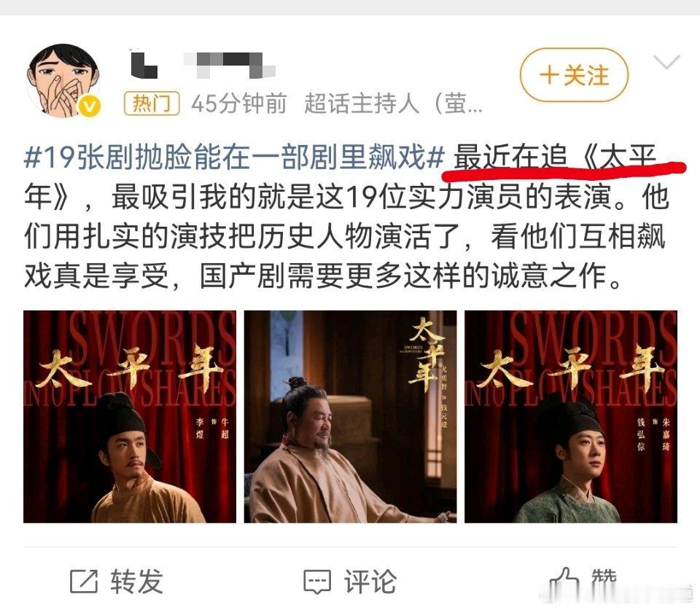Viewport: 700px width, 610px height.
Task: Open middle poster with seated bearded man
Action: tap(351, 417)
